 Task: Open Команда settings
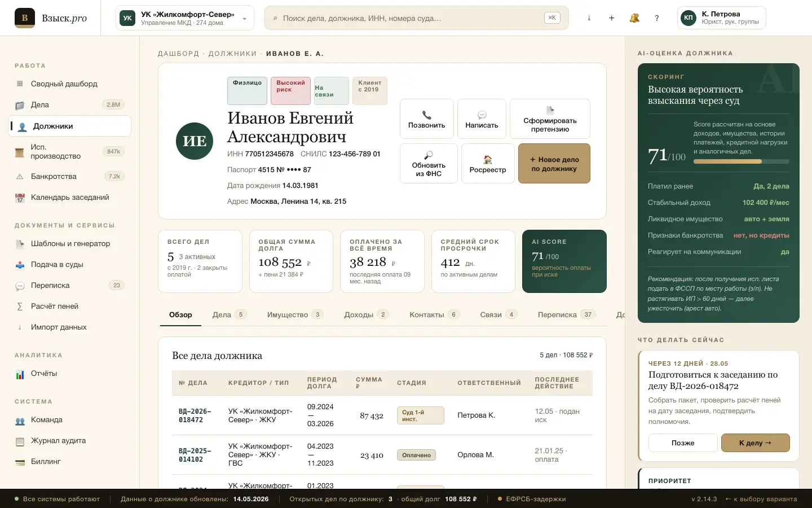(x=70, y=419)
